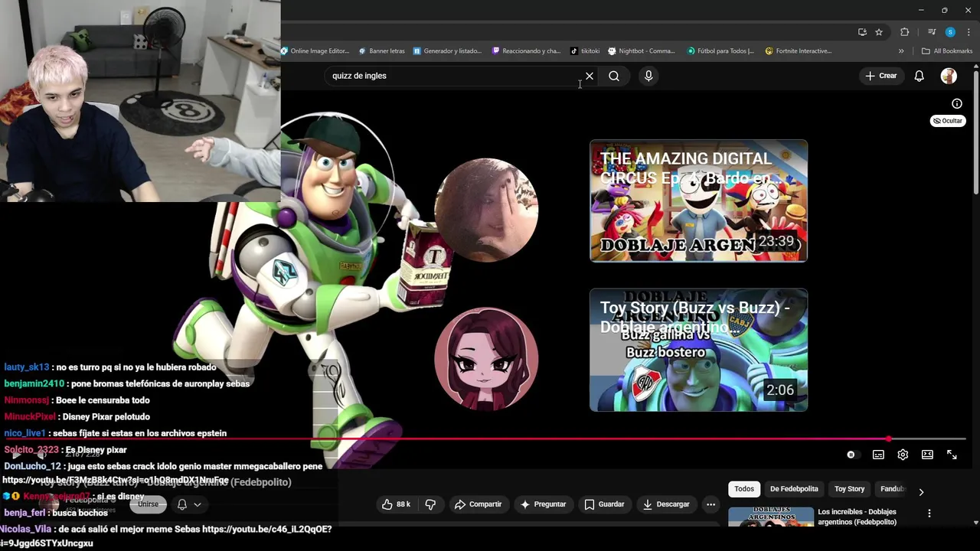
Task: Open Online Image Editor bookmark
Action: click(x=315, y=51)
